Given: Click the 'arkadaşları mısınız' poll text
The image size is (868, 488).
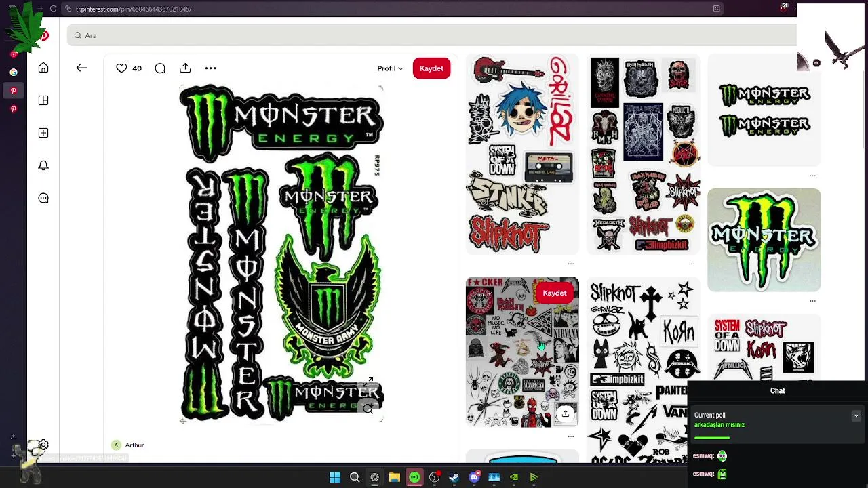Looking at the screenshot, I should coord(719,425).
